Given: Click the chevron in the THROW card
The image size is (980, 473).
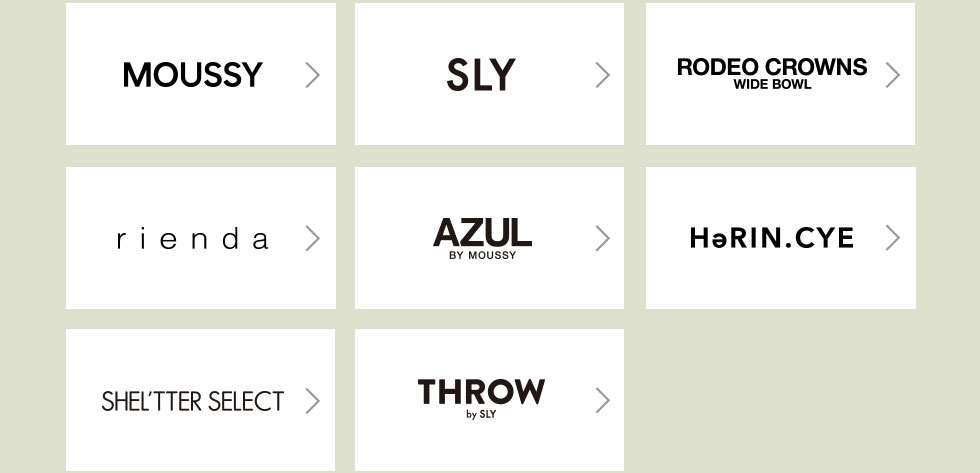Looking at the screenshot, I should coord(602,401).
